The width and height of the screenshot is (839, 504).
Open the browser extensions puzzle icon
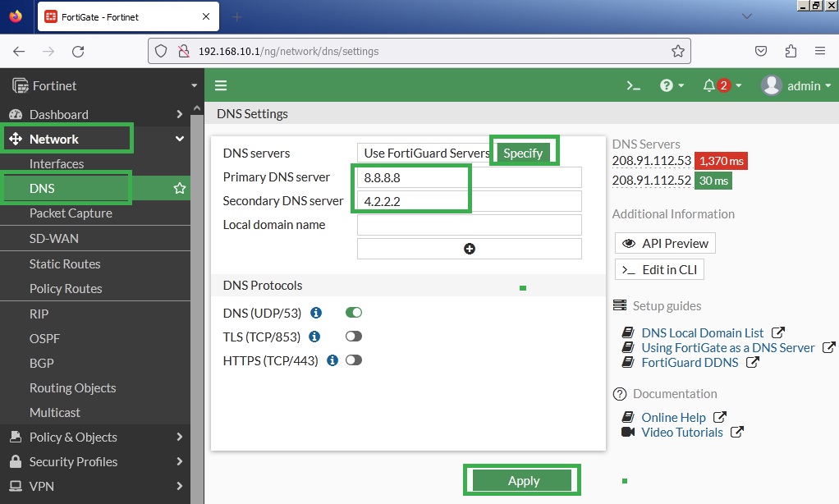791,51
